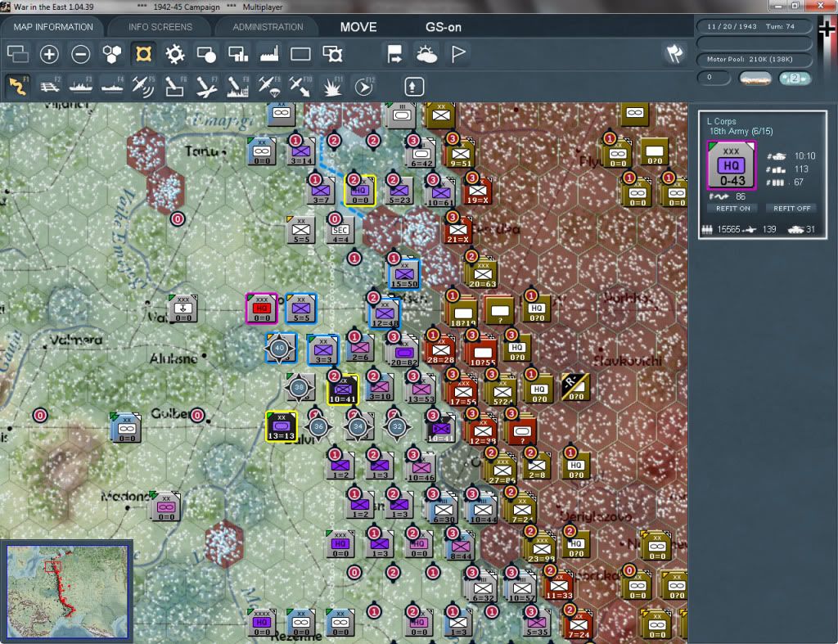838x644 pixels.
Task: Select the 15=50 infantry unit counter
Action: 404,274
